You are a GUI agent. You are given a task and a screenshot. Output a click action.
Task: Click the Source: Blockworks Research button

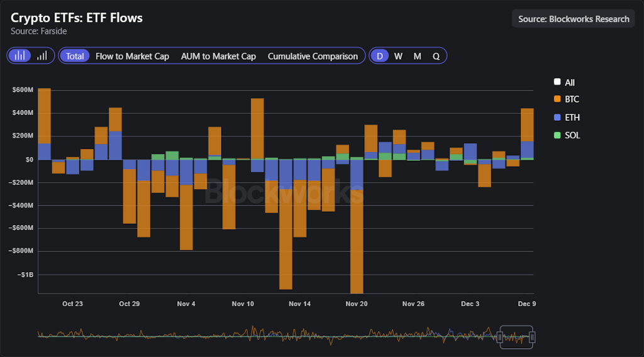(574, 19)
